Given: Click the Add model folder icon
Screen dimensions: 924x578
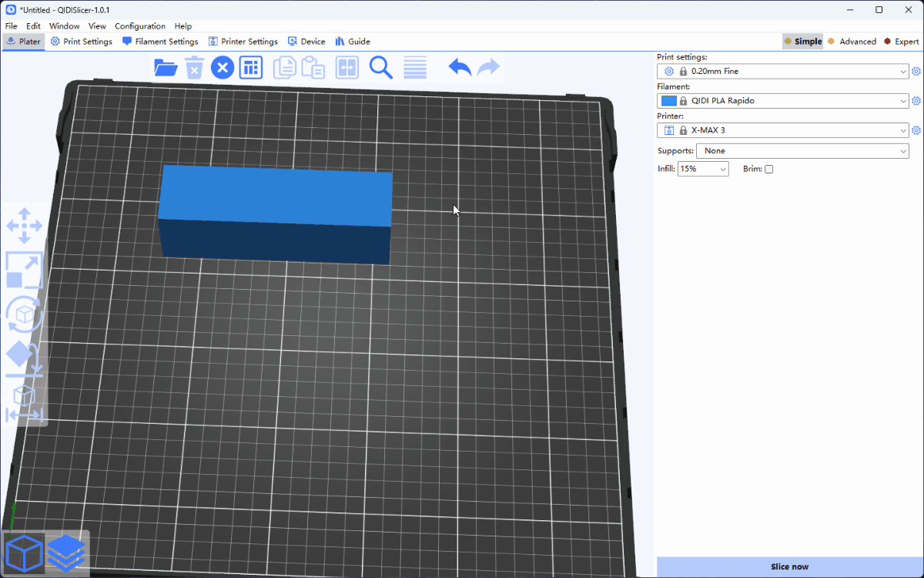Looking at the screenshot, I should point(166,68).
